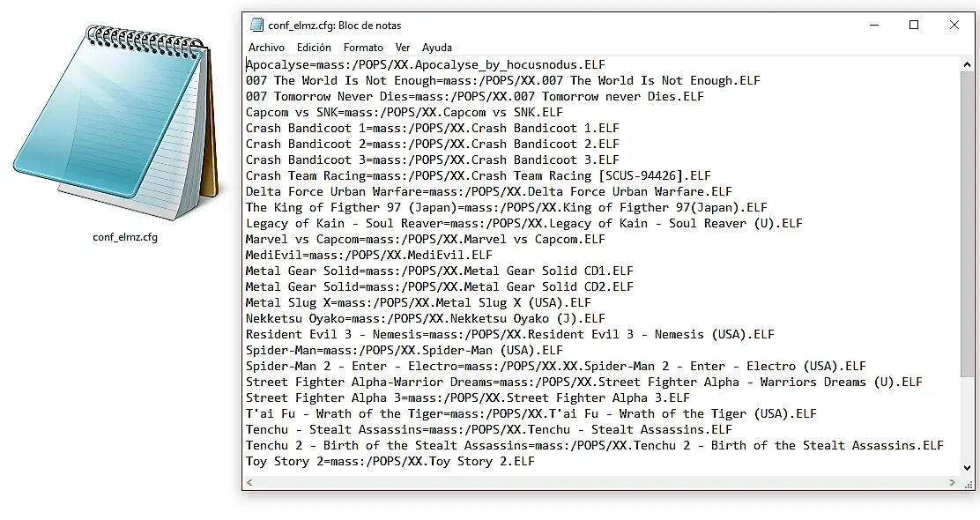Viewport: 980px width, 520px height.
Task: Click the MediEvil line
Action: point(368,255)
